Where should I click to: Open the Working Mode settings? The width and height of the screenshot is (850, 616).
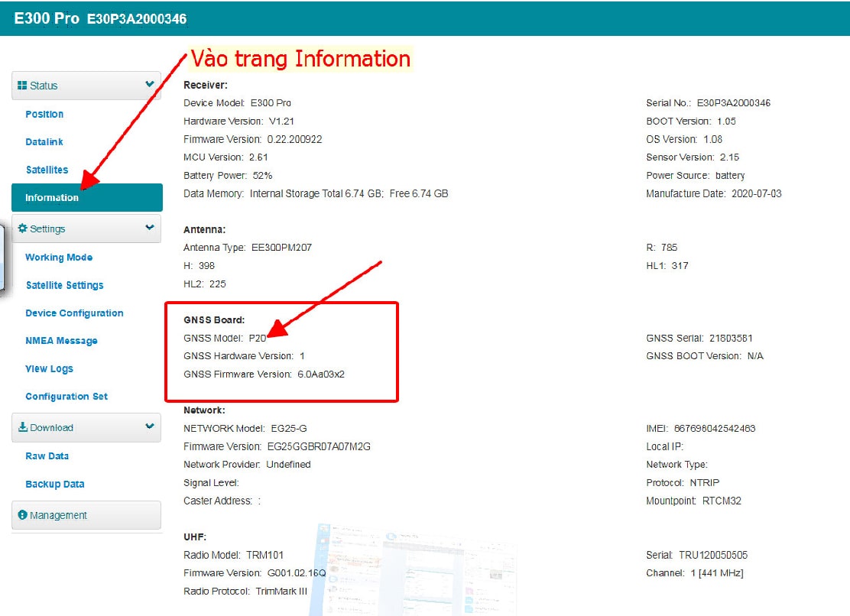click(x=59, y=258)
